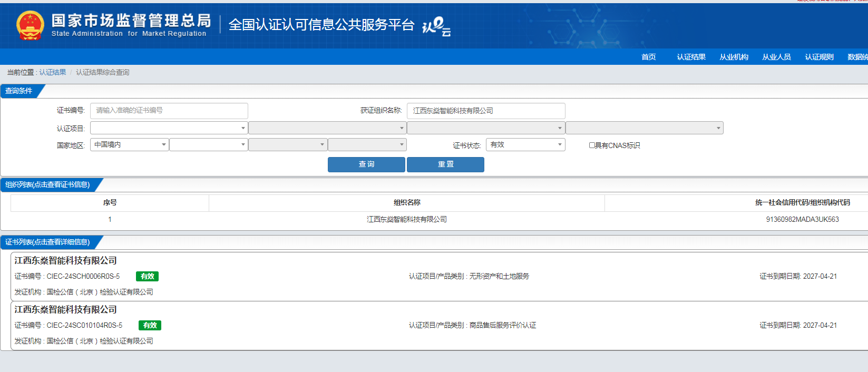
Task: Open the 中国境内 region dropdown
Action: [x=130, y=144]
